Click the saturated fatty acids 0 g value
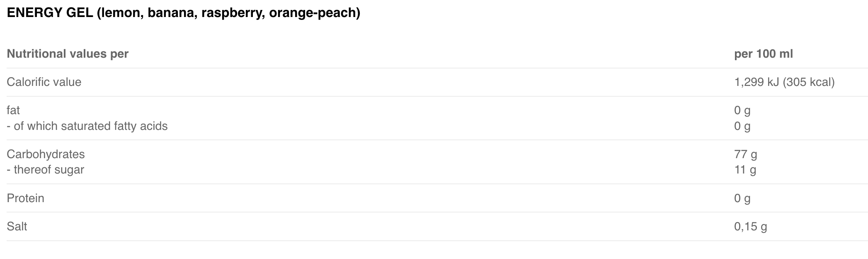 pyautogui.click(x=742, y=126)
